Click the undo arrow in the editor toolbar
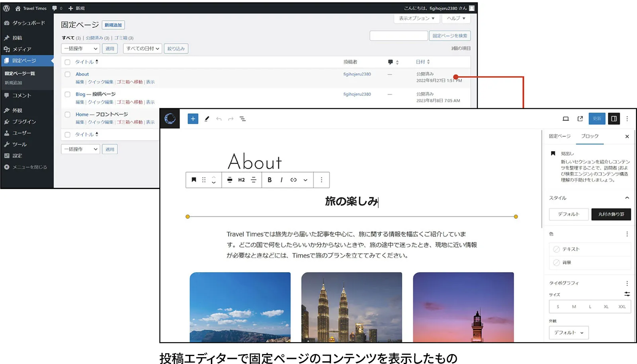The height and width of the screenshot is (364, 637). [219, 119]
